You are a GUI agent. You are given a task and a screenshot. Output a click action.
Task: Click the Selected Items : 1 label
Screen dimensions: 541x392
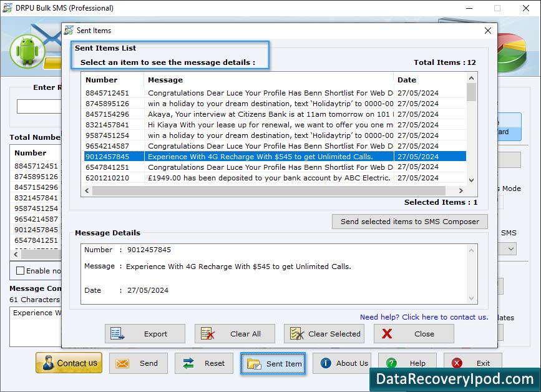coord(441,202)
